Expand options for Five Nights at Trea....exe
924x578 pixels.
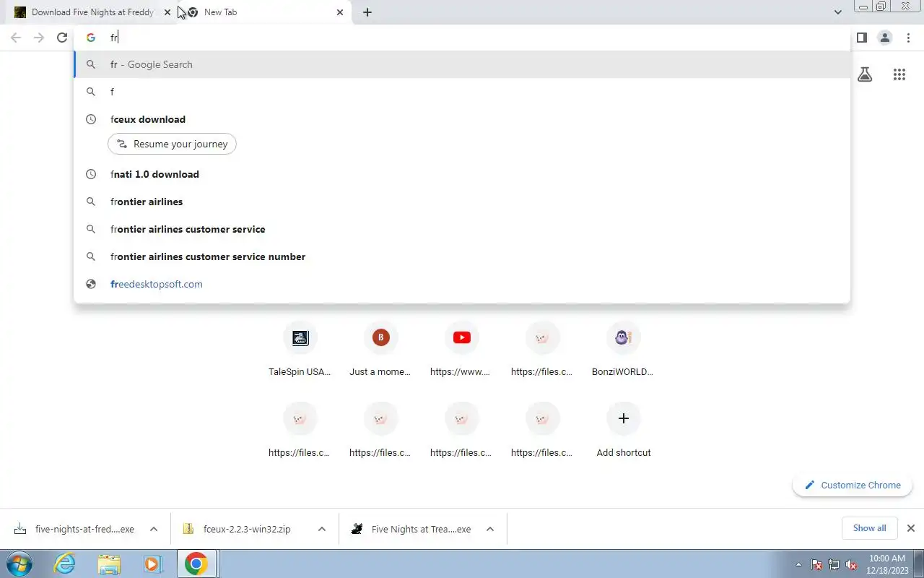tap(490, 529)
